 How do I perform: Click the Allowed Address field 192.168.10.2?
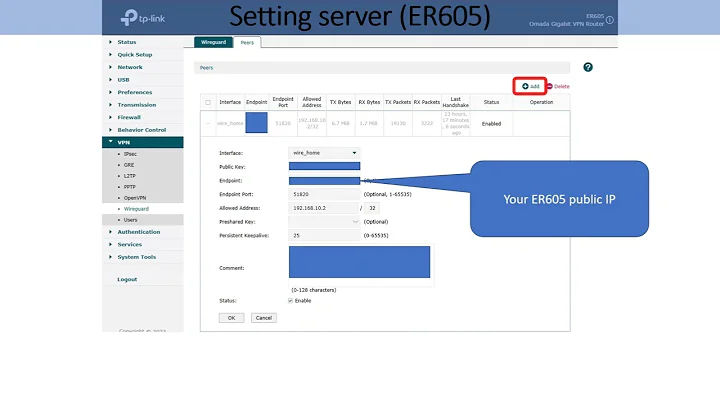click(x=323, y=208)
